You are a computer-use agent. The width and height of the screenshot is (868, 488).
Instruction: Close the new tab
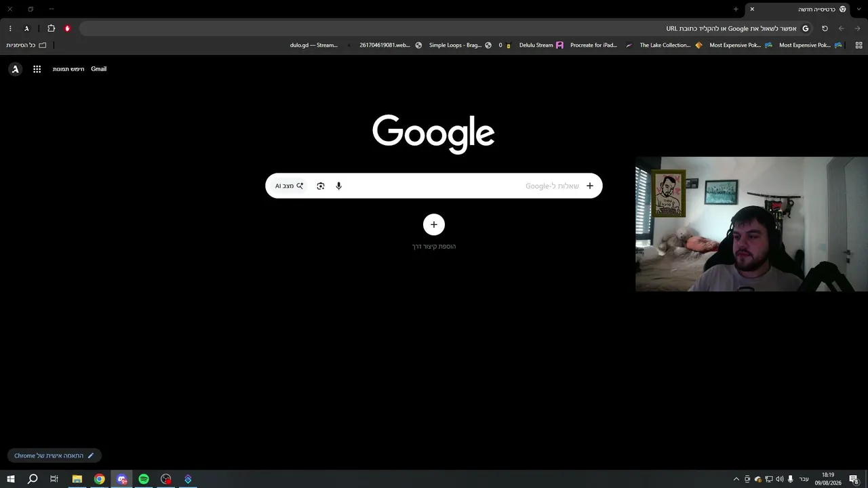[x=752, y=9]
